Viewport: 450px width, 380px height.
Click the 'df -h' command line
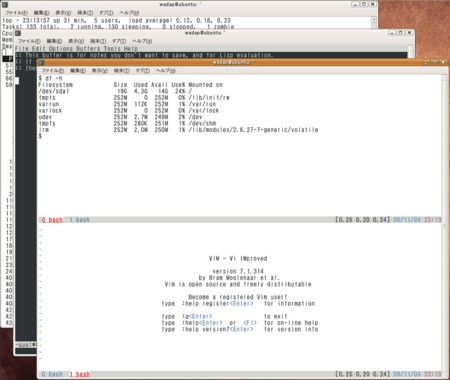pos(50,78)
